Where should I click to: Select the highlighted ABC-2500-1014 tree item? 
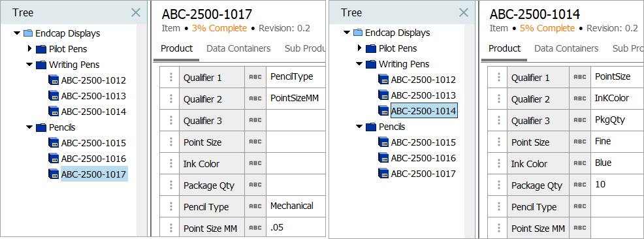tap(423, 111)
